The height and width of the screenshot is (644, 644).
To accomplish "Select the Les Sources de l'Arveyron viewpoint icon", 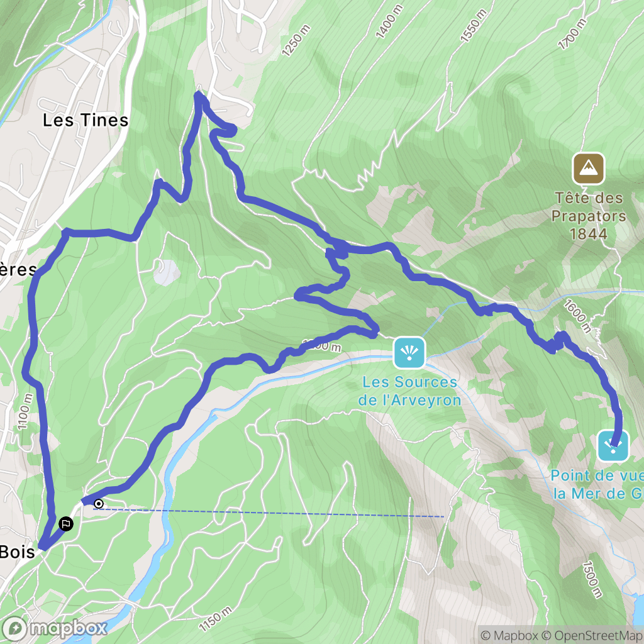I will (409, 352).
